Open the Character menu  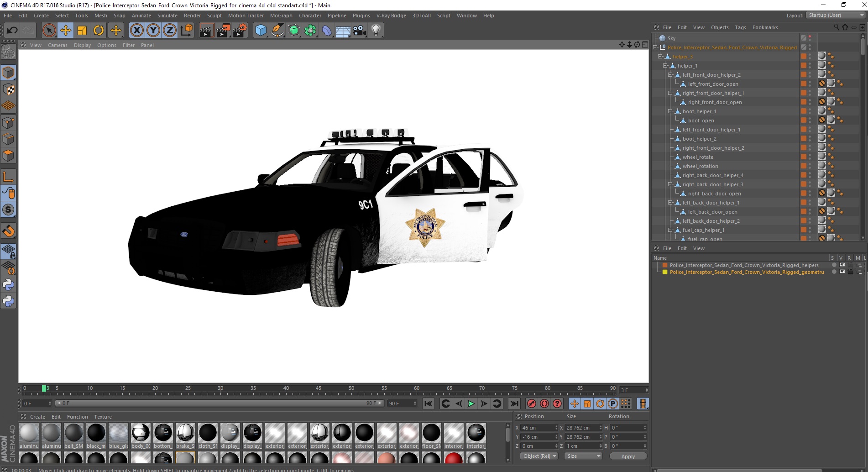tap(310, 16)
